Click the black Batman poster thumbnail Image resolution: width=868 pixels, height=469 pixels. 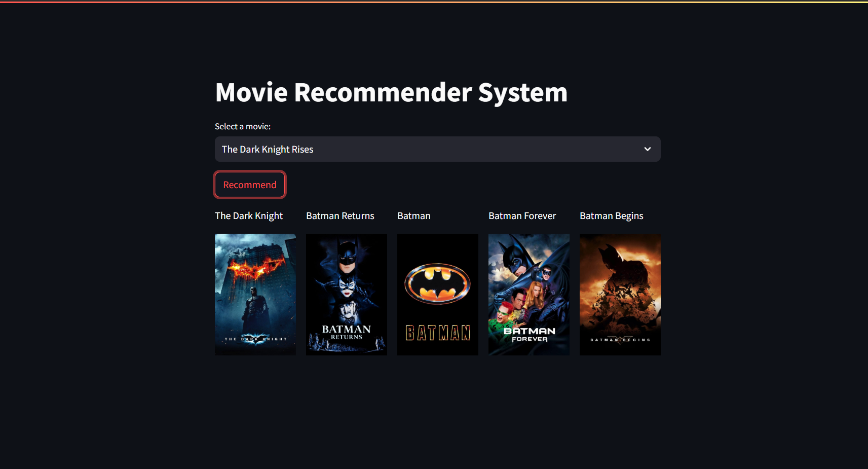click(x=438, y=294)
